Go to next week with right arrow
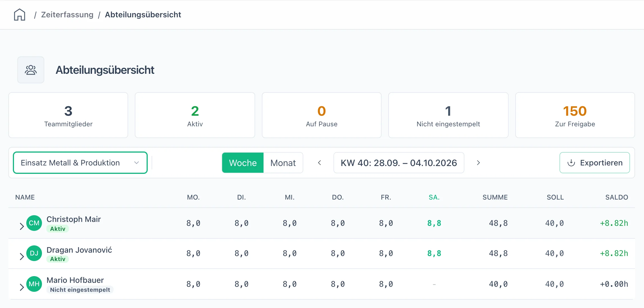This screenshot has height=308, width=644. click(x=478, y=163)
